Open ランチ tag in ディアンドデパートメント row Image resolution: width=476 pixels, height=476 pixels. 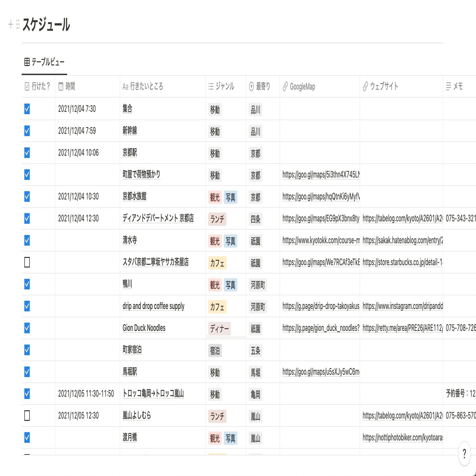(217, 219)
